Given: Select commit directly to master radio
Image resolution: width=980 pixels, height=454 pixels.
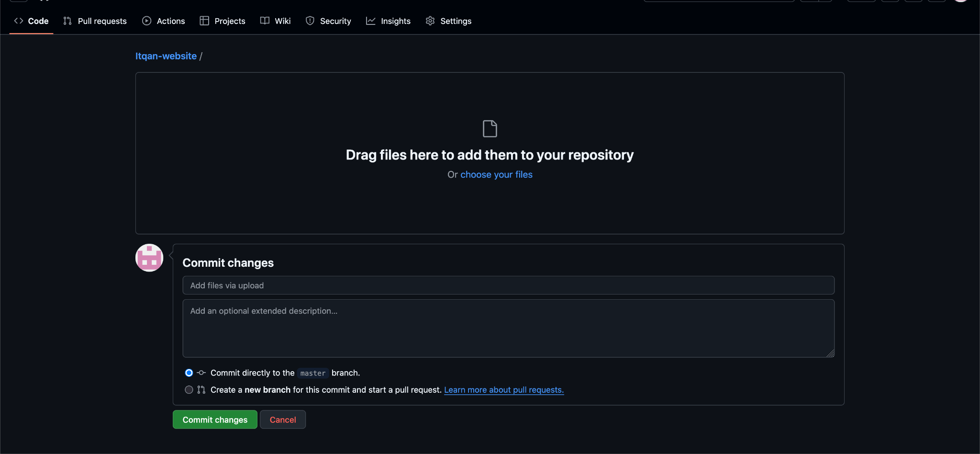Looking at the screenshot, I should (189, 373).
